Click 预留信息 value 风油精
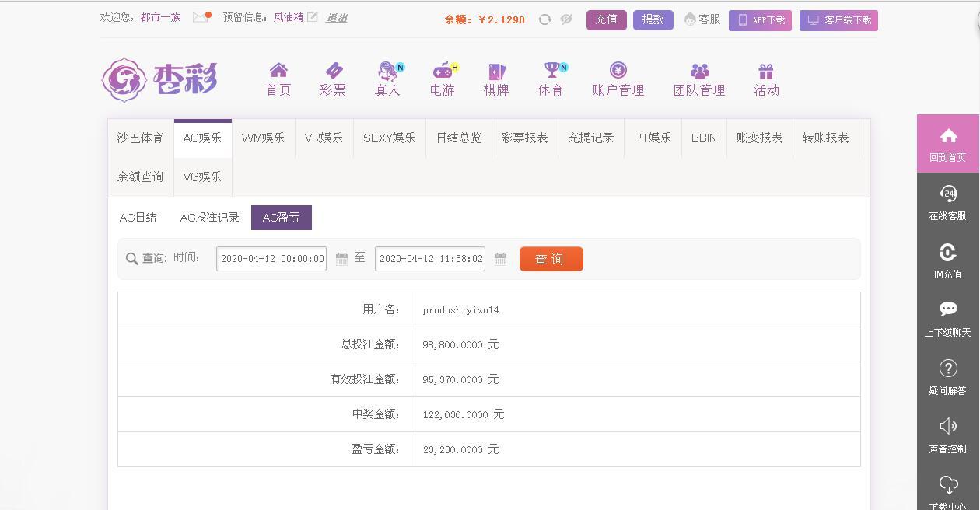The image size is (980, 510). click(x=289, y=17)
